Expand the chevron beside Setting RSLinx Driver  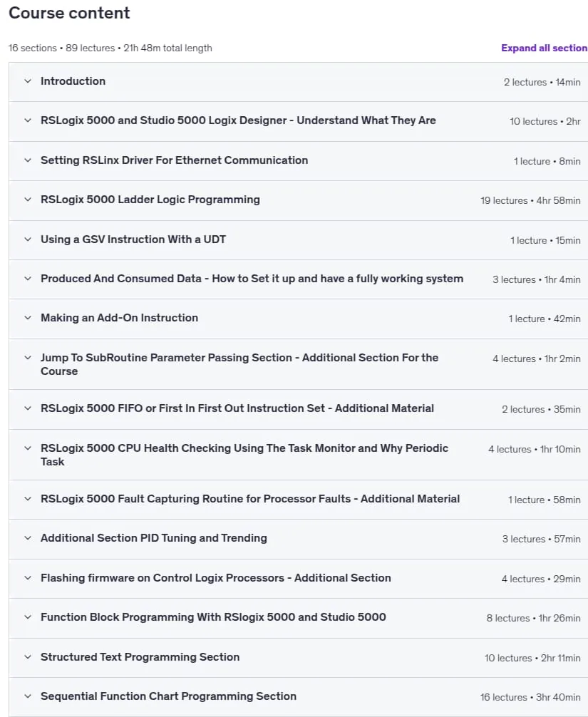[28, 160]
